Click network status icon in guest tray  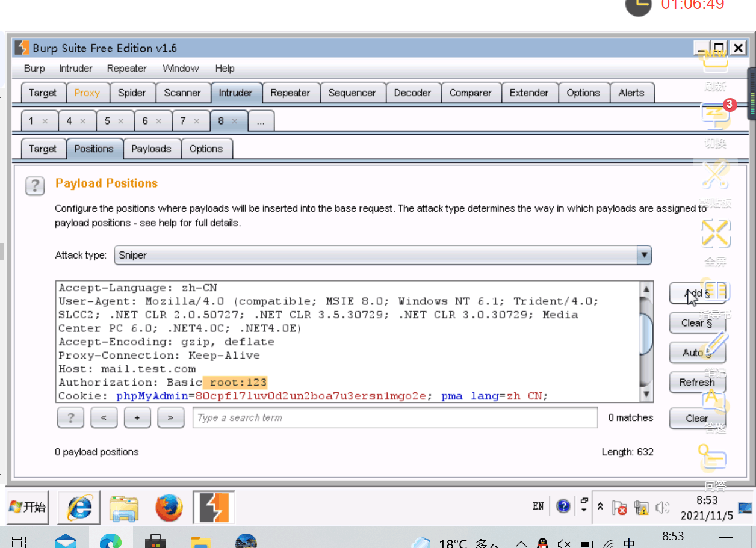[x=641, y=508]
